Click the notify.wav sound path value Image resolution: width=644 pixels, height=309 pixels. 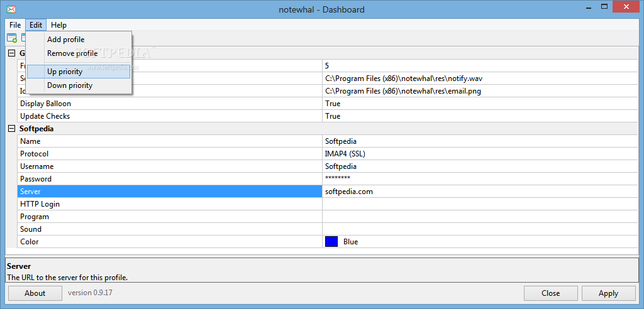coord(480,79)
